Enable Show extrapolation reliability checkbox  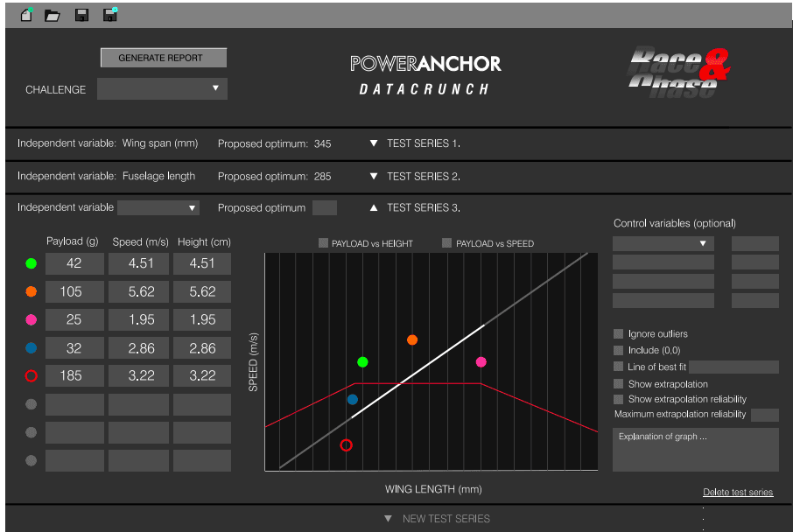pyautogui.click(x=618, y=399)
